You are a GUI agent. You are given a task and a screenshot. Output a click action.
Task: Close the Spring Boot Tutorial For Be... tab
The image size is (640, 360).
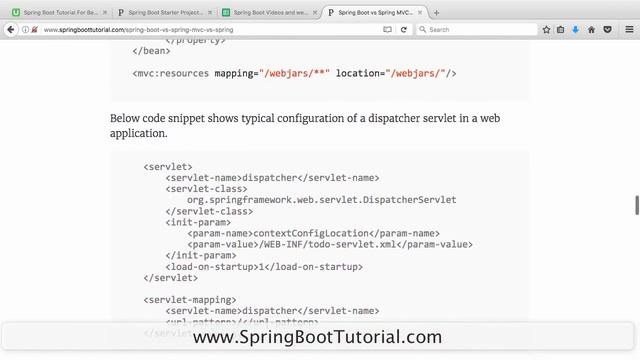tap(105, 13)
